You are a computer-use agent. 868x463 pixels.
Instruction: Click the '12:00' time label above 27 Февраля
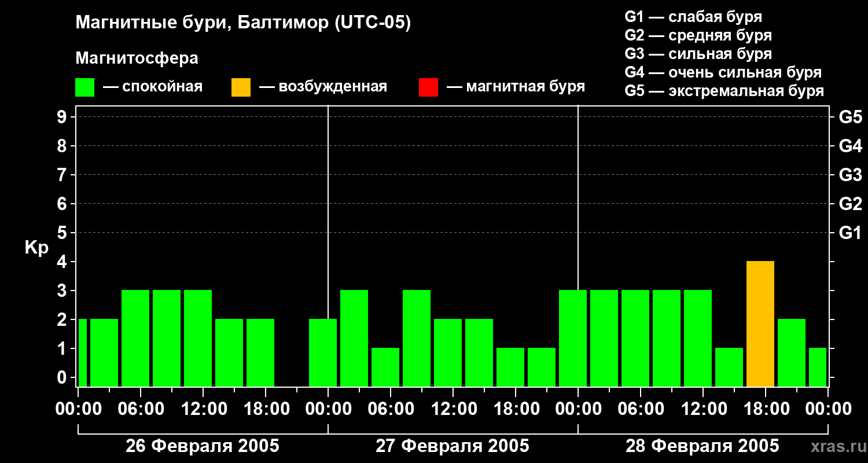(x=453, y=409)
